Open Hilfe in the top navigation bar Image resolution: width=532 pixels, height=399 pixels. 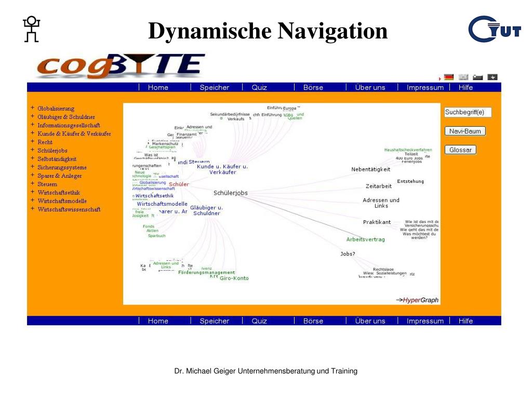click(465, 87)
